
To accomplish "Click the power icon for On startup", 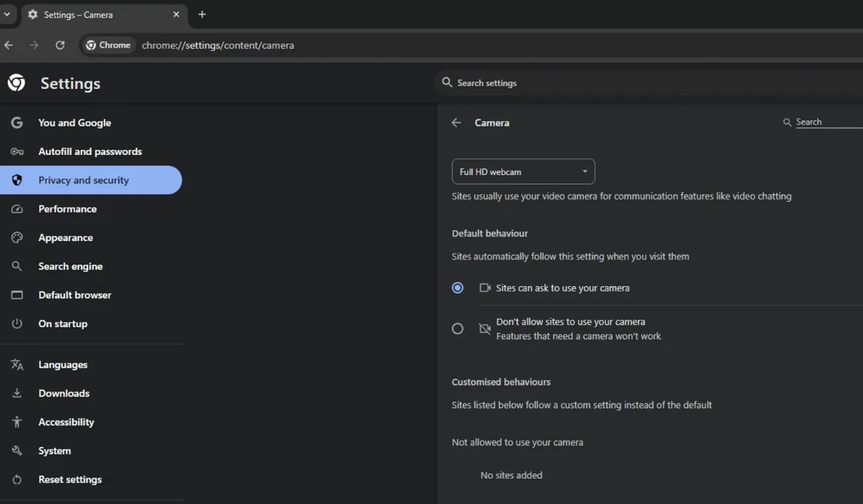I will [x=17, y=323].
